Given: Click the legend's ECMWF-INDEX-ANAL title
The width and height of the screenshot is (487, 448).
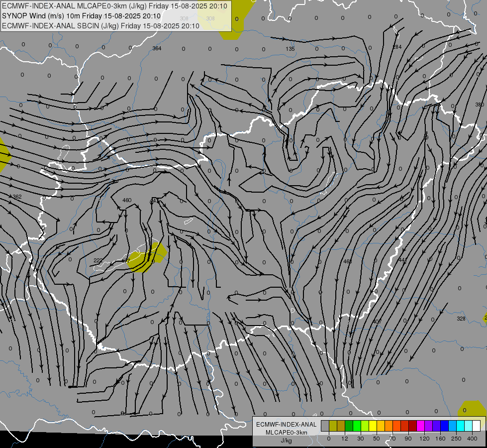Looking at the screenshot, I should [286, 425].
